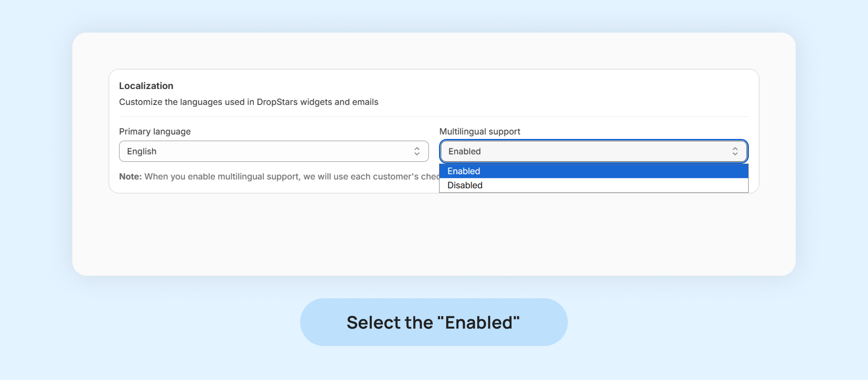Click the word DropStars in the description
The width and height of the screenshot is (868, 380).
(x=277, y=102)
